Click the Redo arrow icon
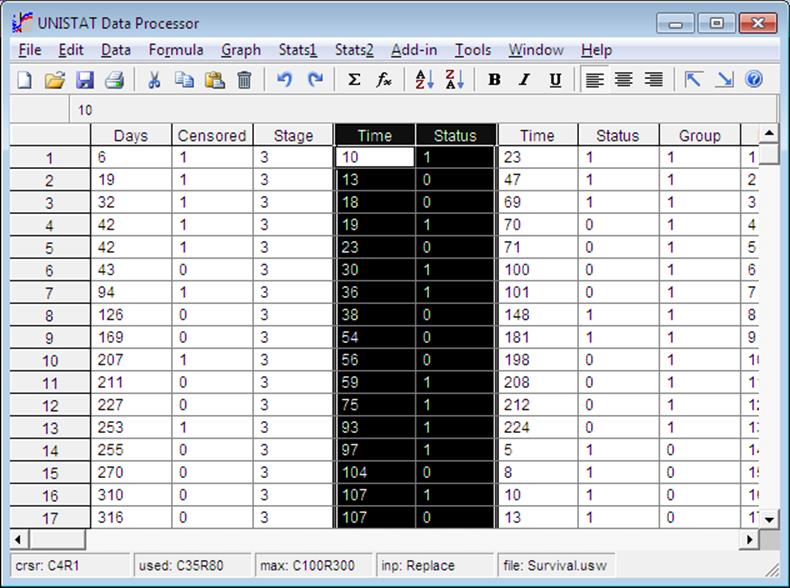The height and width of the screenshot is (588, 790). tap(315, 80)
